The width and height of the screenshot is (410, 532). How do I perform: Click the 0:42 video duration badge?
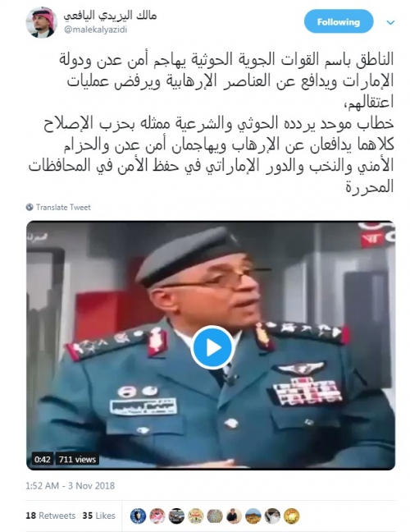click(x=43, y=460)
